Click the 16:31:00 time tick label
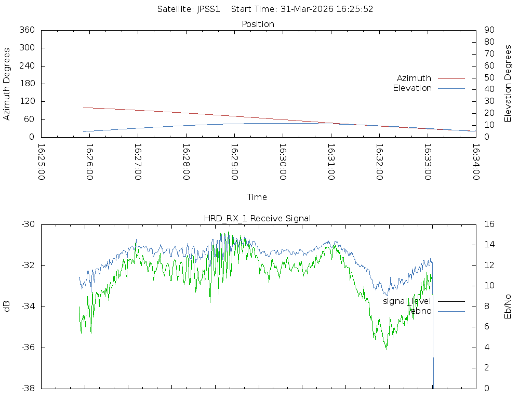This screenshot has width=532, height=399. [330, 162]
